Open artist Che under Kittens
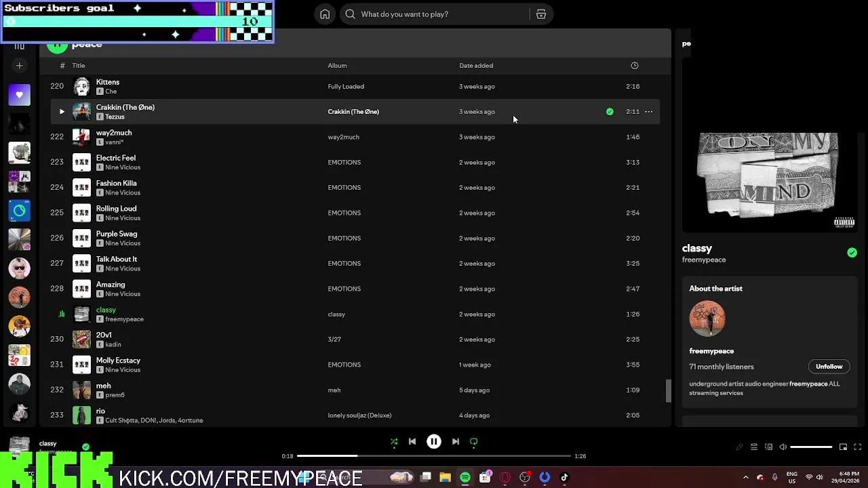The image size is (868, 488). (111, 91)
